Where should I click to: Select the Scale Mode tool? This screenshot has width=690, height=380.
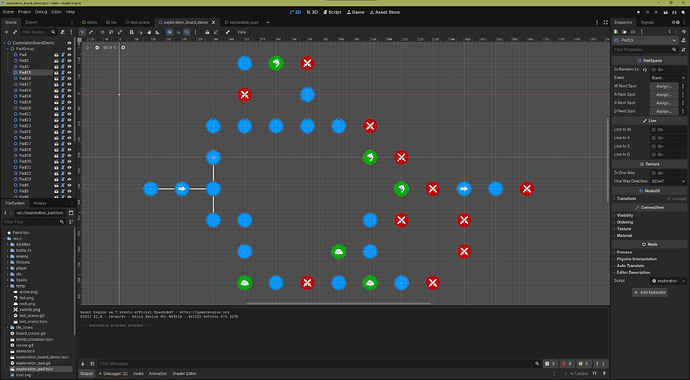[x=120, y=32]
